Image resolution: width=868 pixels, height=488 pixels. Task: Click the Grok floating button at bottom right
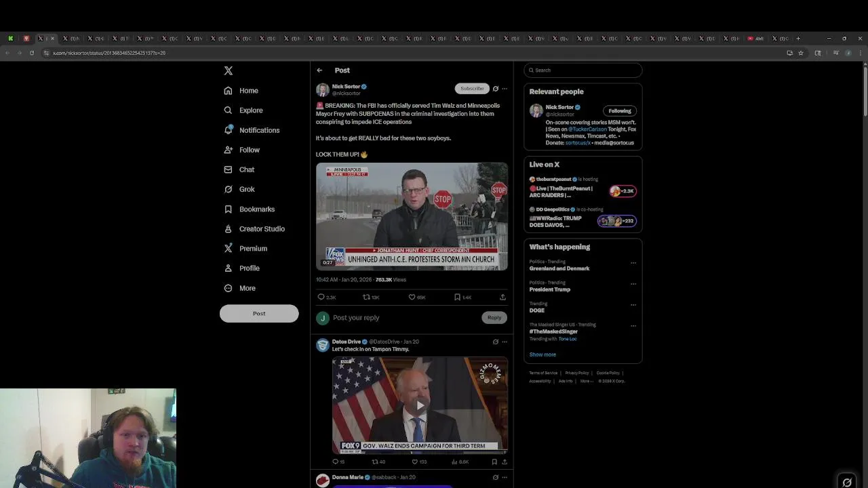coord(847,483)
